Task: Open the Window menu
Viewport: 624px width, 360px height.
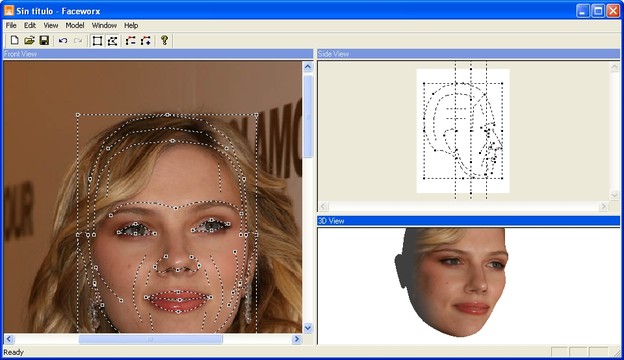Action: [104, 25]
